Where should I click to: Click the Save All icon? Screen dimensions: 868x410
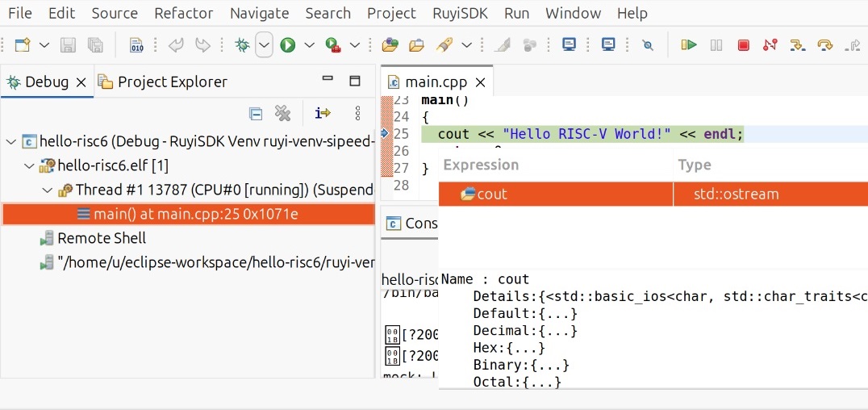pyautogui.click(x=95, y=45)
